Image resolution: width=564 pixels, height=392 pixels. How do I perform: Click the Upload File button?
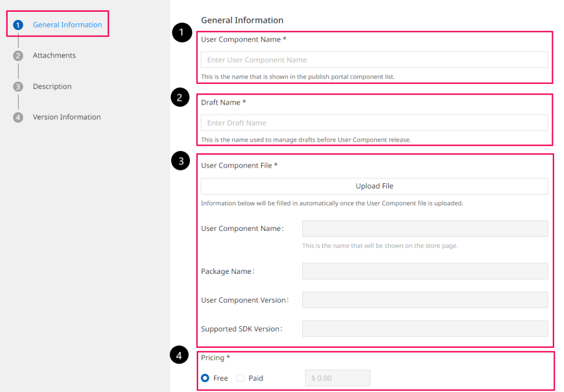point(375,186)
